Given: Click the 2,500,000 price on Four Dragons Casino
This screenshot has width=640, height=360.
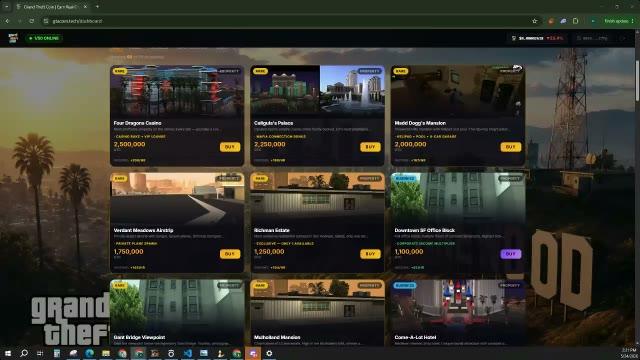Looking at the screenshot, I should (129, 144).
